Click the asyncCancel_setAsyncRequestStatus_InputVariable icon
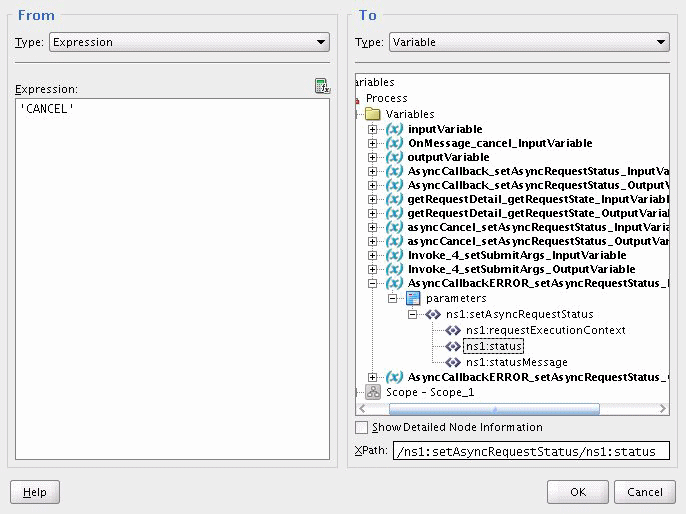The height and width of the screenshot is (514, 686). pos(394,227)
